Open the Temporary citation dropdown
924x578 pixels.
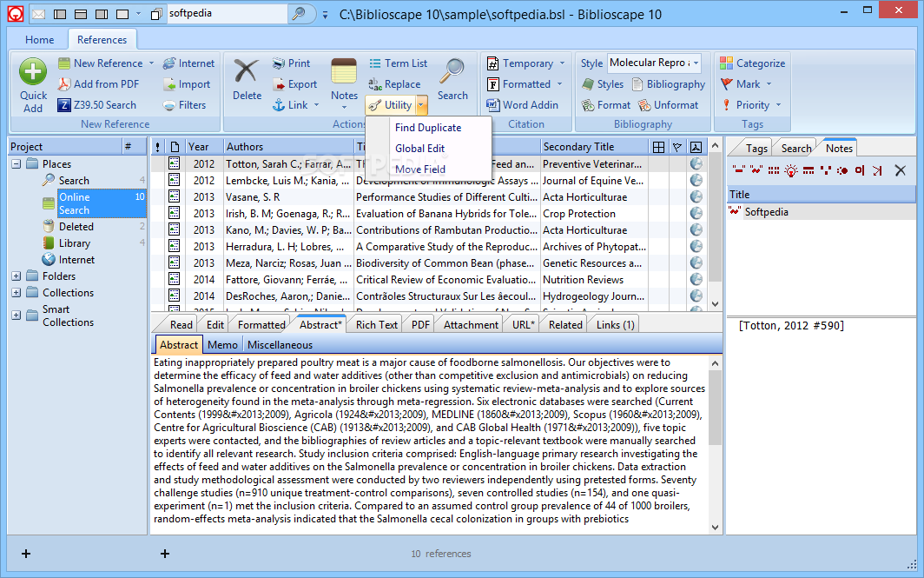(x=562, y=63)
